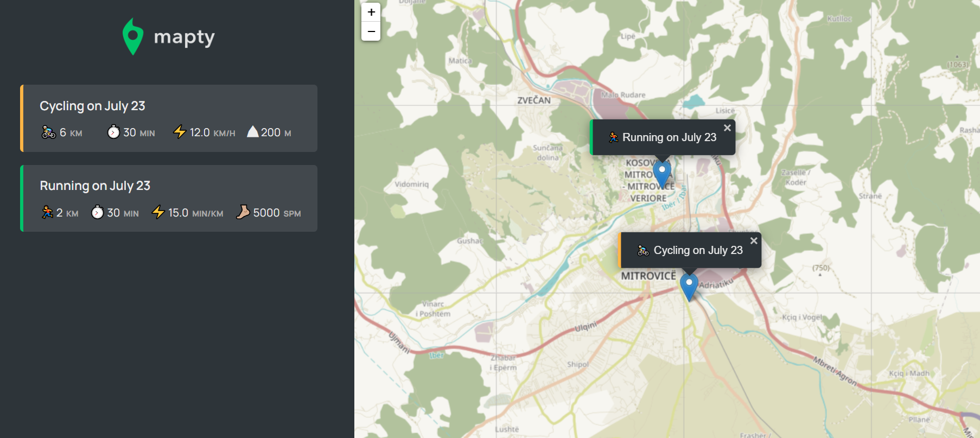Click the lightning speed icon in Cycling card
980x438 pixels.
pos(180,132)
